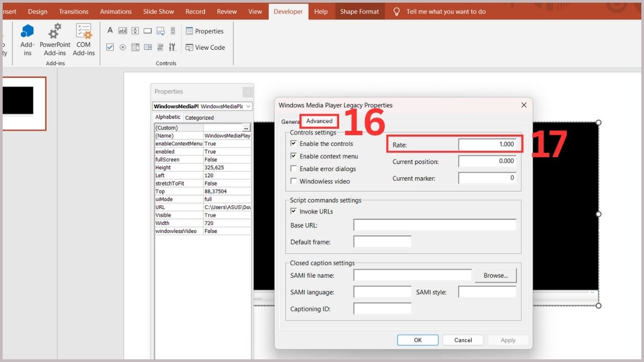Uncheck Enable the controls

click(x=294, y=143)
